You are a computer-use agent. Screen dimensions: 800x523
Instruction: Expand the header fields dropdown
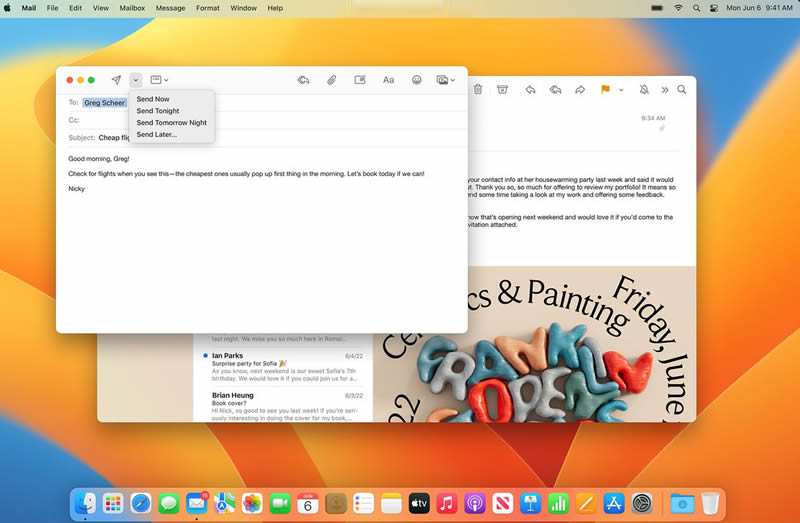[159, 80]
